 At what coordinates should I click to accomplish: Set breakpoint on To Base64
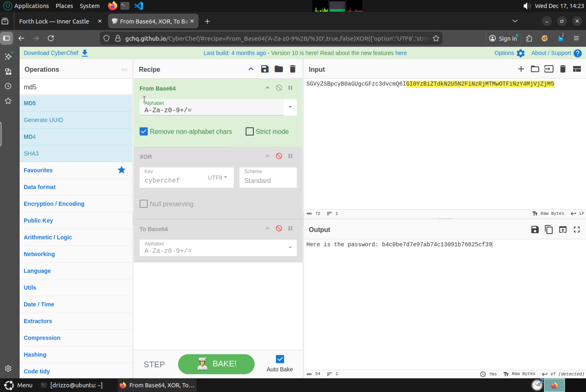point(290,229)
